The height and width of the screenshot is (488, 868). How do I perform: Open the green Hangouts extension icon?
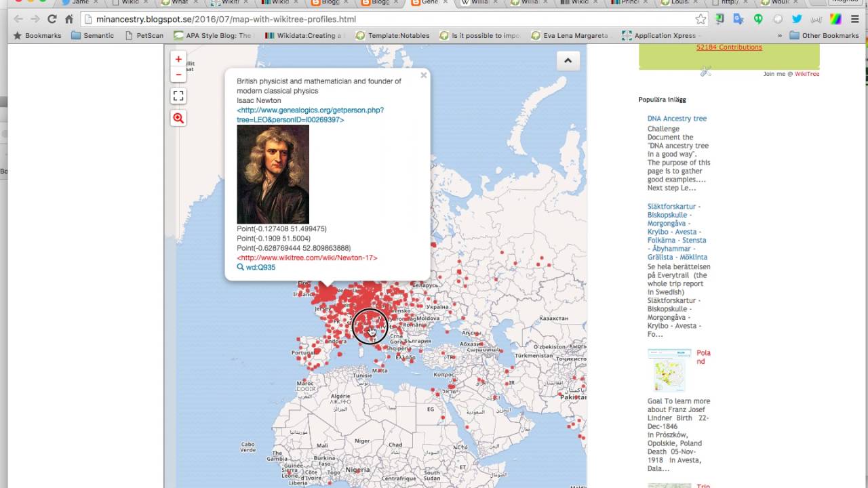[x=758, y=19]
